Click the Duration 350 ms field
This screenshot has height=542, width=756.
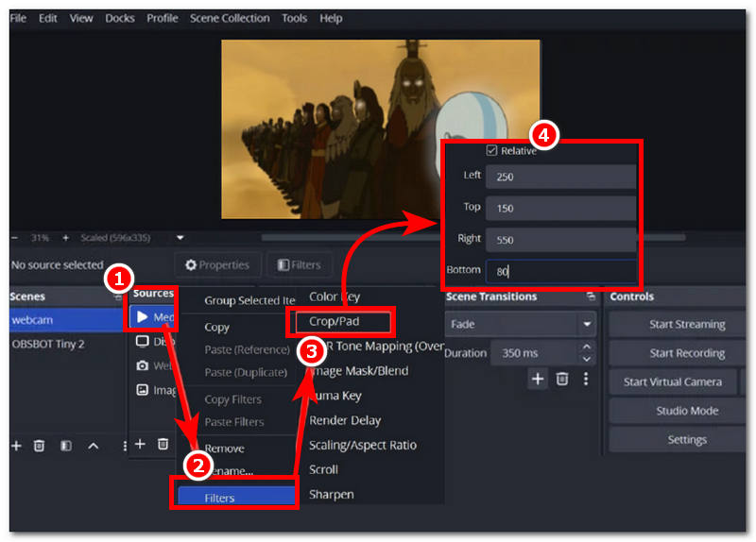[x=542, y=352]
